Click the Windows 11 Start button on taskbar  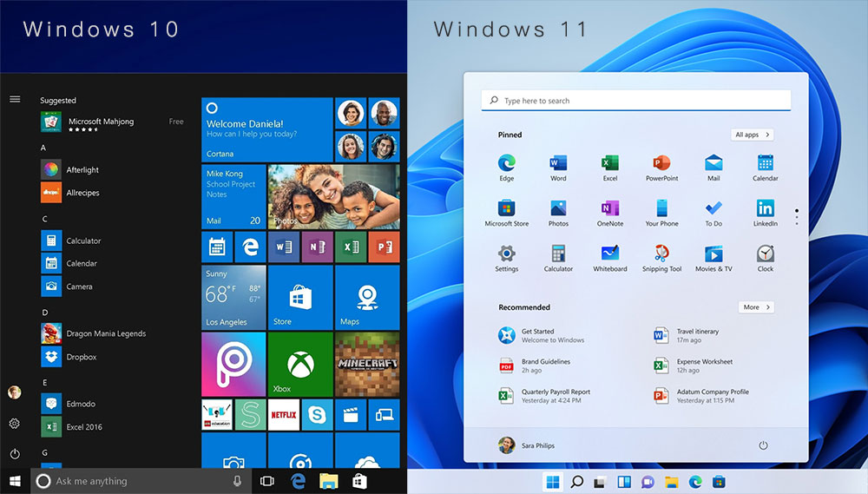[552, 482]
